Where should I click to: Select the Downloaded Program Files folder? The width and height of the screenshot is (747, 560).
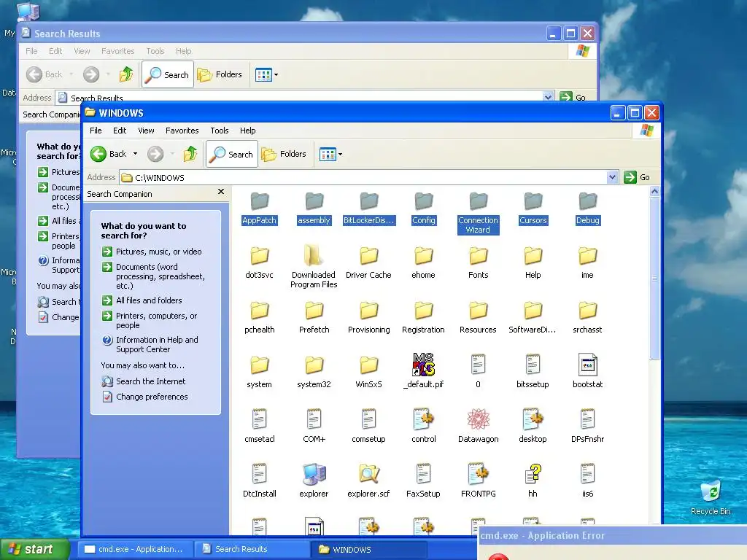click(x=314, y=268)
